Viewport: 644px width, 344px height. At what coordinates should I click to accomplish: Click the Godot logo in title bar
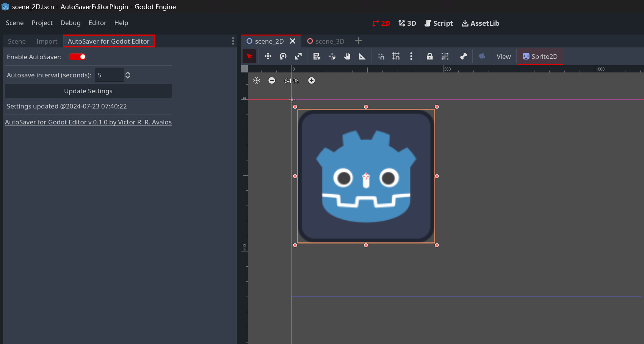point(5,6)
